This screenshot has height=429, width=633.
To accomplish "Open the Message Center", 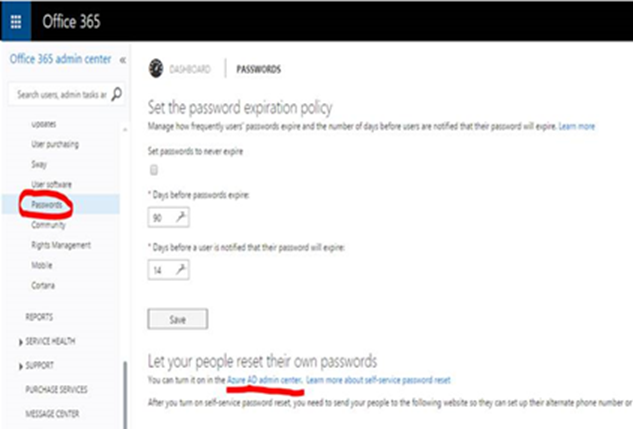I will pos(52,414).
